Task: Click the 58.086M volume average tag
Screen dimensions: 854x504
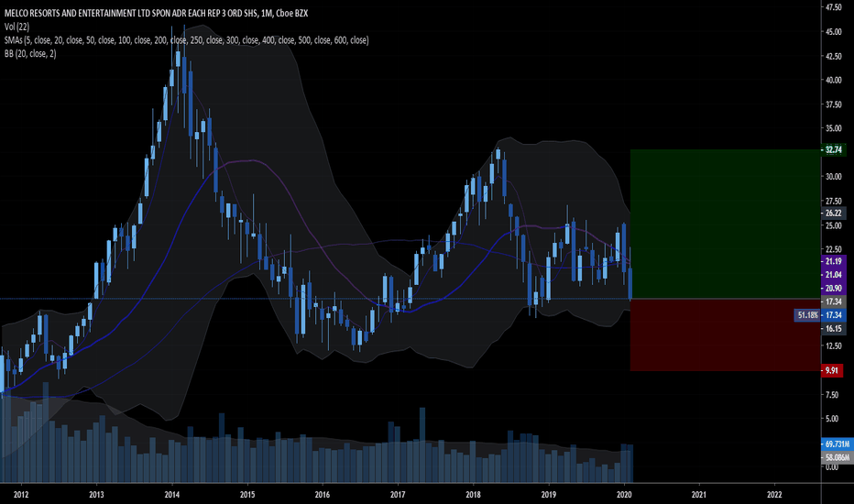Action: tap(838, 457)
